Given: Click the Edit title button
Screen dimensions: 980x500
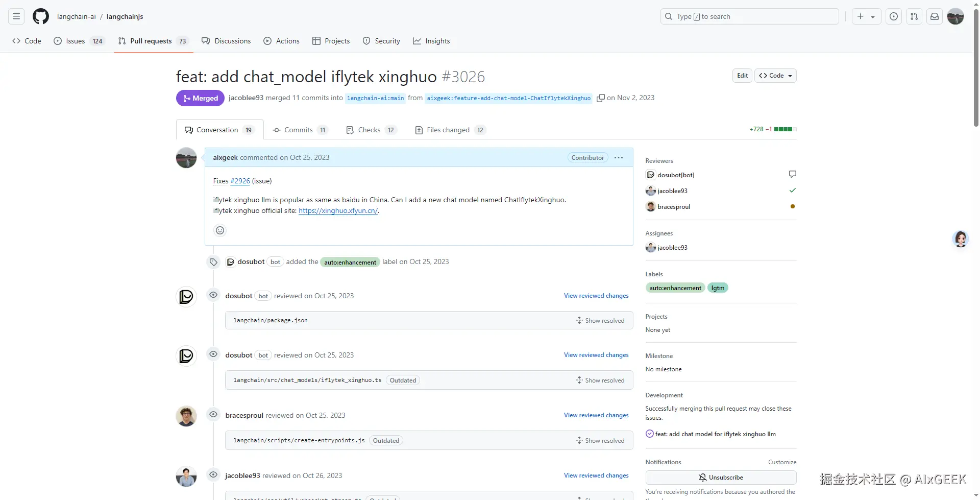Looking at the screenshot, I should pos(742,76).
